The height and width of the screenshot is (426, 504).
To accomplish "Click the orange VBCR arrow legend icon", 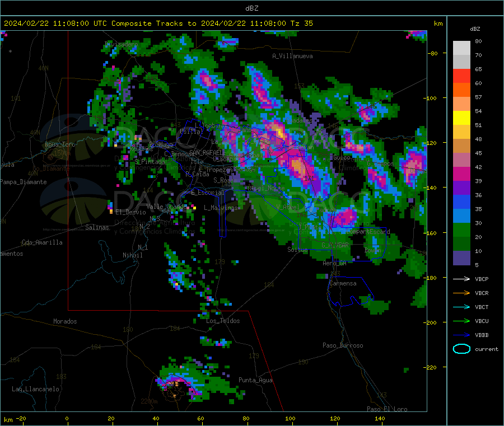I will (x=461, y=293).
